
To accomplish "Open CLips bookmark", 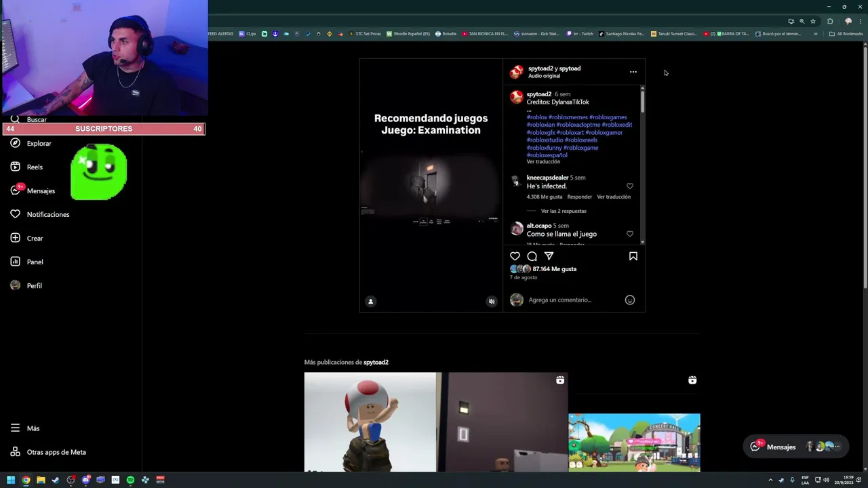I will (248, 33).
